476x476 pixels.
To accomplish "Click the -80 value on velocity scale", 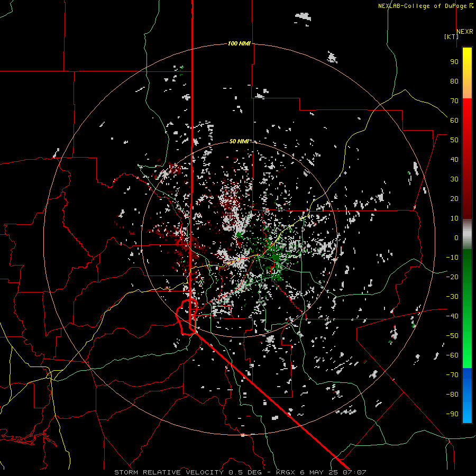I will 452,395.
